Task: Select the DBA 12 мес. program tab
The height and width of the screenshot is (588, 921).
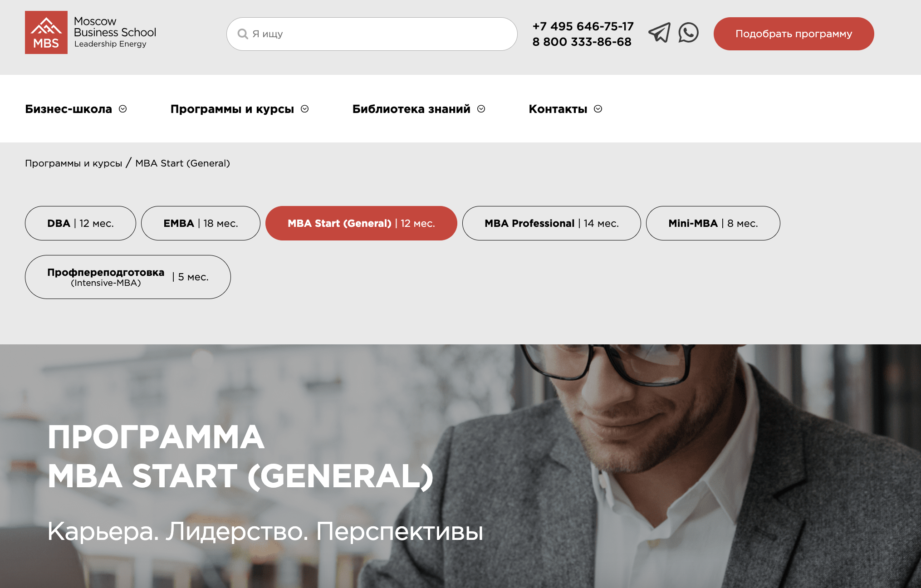Action: click(x=80, y=223)
